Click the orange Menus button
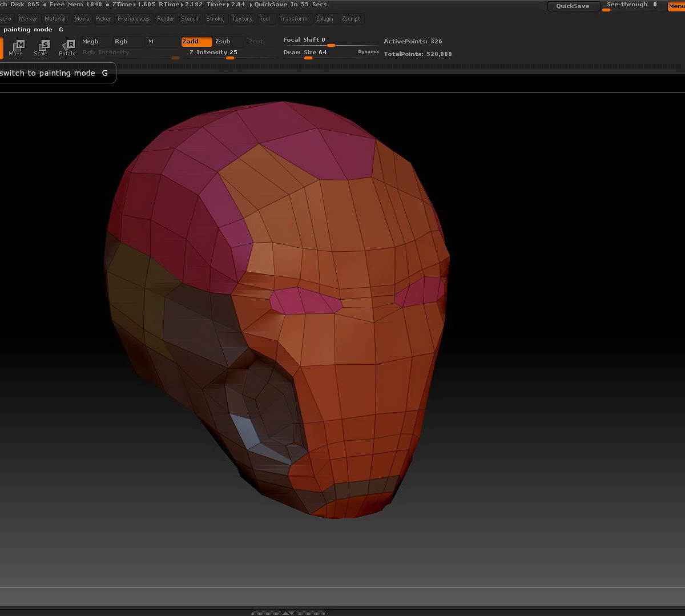This screenshot has width=685, height=616. click(x=676, y=6)
